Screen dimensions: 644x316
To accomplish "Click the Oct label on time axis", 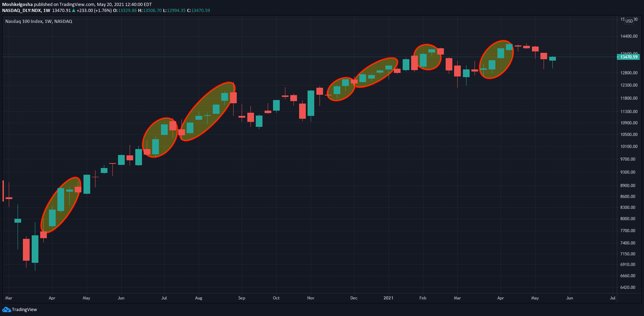I will pos(276,298).
